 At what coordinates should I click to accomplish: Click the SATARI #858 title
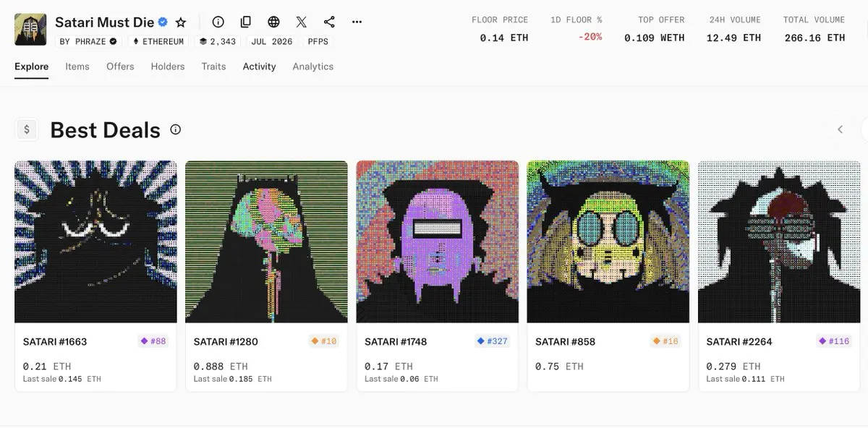pyautogui.click(x=565, y=341)
